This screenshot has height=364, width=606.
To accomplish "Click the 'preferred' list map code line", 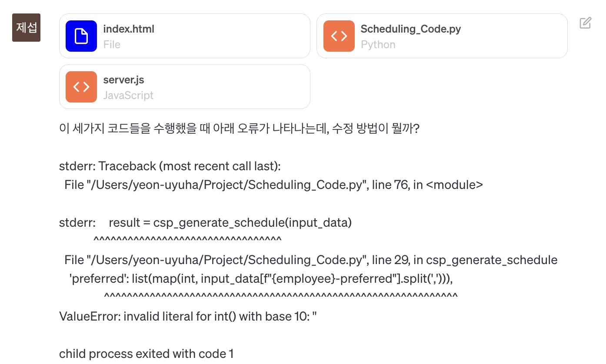I will (261, 278).
